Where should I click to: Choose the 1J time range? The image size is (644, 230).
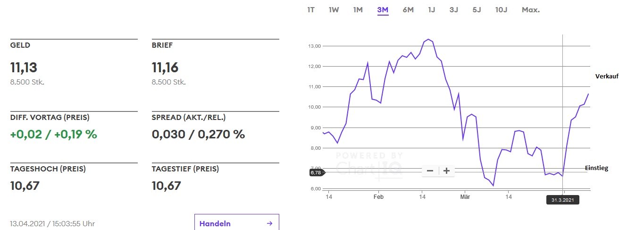point(432,10)
